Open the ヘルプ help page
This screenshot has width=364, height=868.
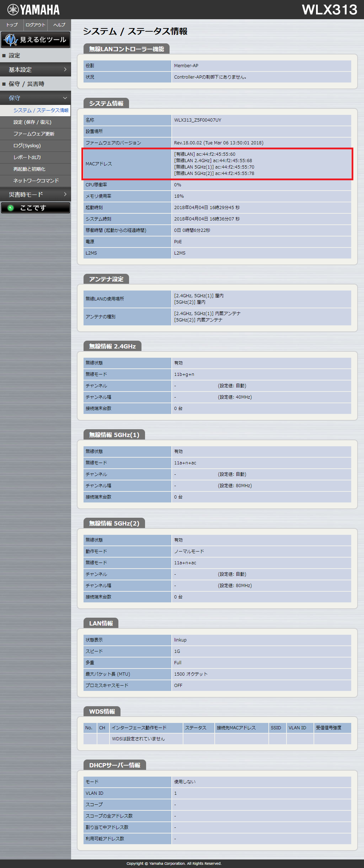pyautogui.click(x=59, y=25)
